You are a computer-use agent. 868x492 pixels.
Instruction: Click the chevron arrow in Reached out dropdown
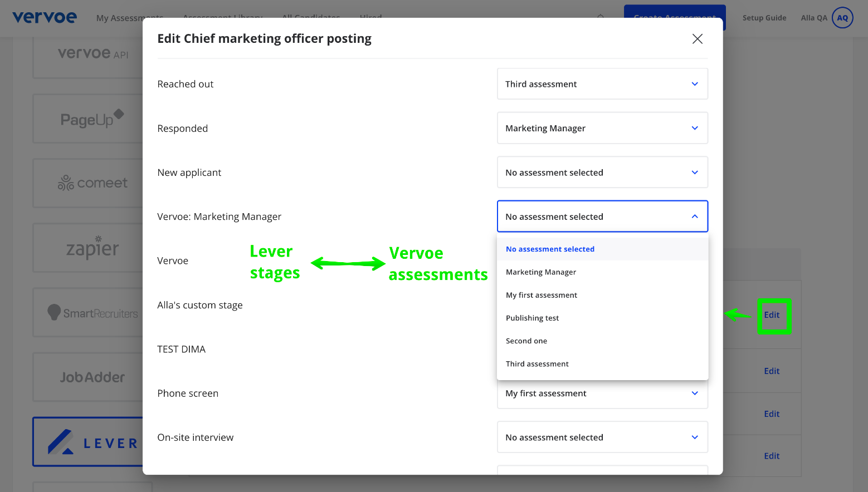[695, 84]
